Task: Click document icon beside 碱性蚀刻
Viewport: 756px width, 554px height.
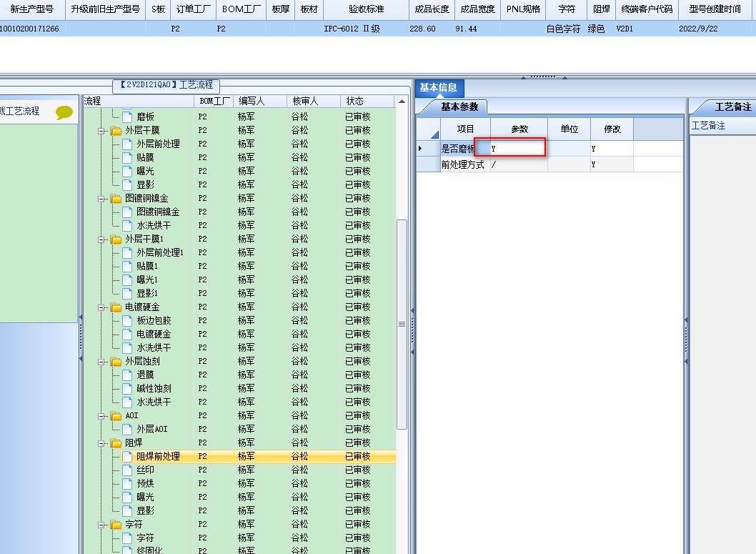Action: (127, 389)
